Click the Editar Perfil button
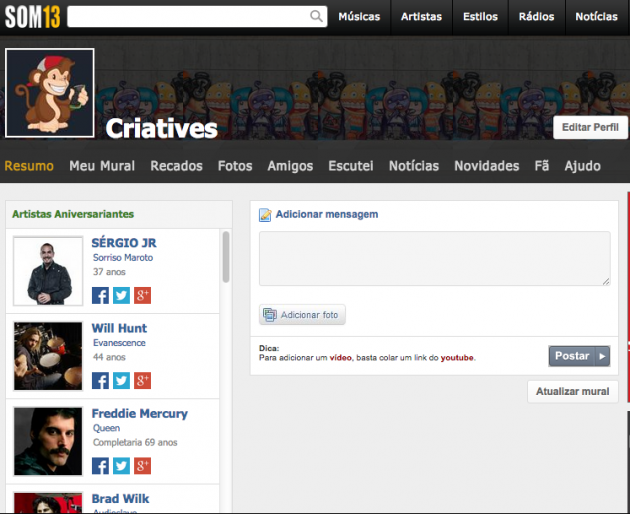 click(590, 127)
